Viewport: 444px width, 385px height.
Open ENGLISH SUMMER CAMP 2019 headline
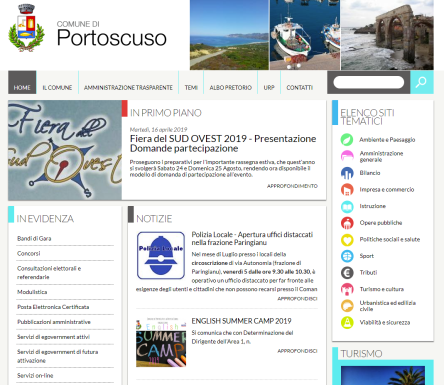(241, 321)
